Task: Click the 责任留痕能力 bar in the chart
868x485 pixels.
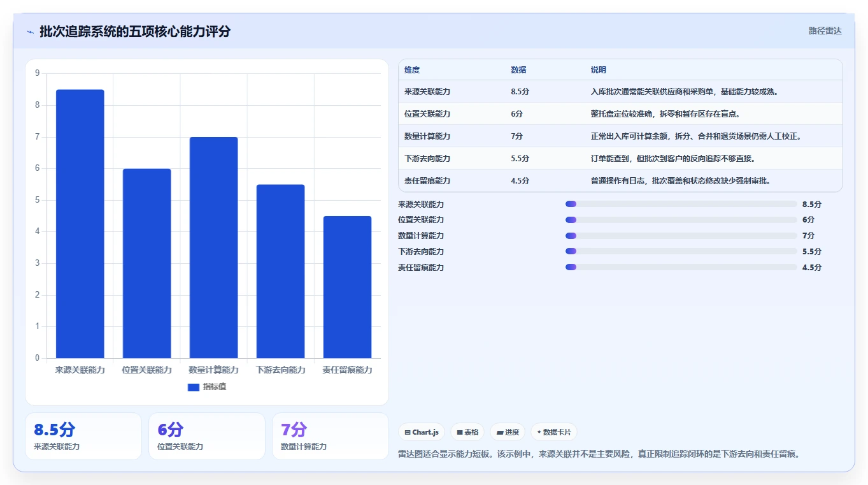Action: click(347, 287)
